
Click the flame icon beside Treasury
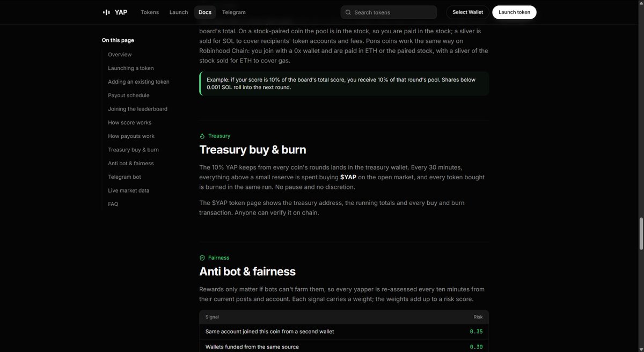coord(202,136)
